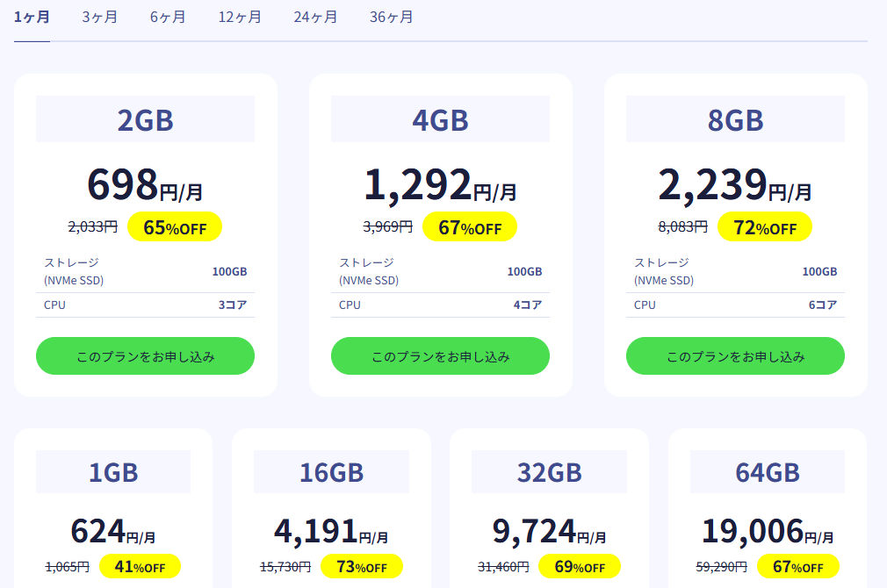887x588 pixels.
Task: Click the 4GB plan title
Action: 440,120
